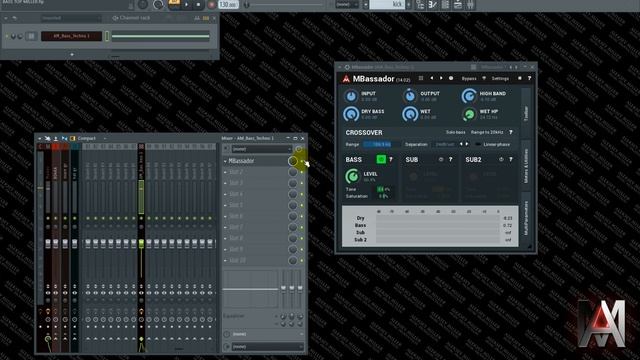Screen dimensions: 640x360
Task: Open Slot 5 dropdown arrow in mixer
Action: pyautogui.click(x=225, y=205)
